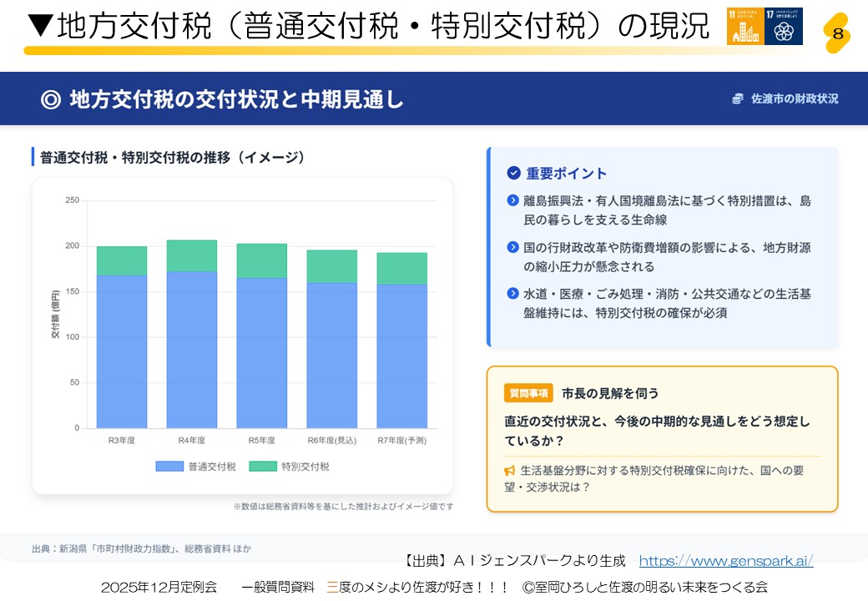This screenshot has width=868, height=601.
Task: Click the 佐渡市の財政状況 header text
Action: point(795,98)
